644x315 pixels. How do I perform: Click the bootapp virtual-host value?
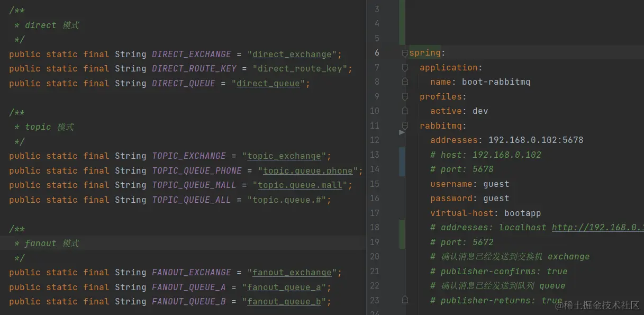(x=522, y=213)
